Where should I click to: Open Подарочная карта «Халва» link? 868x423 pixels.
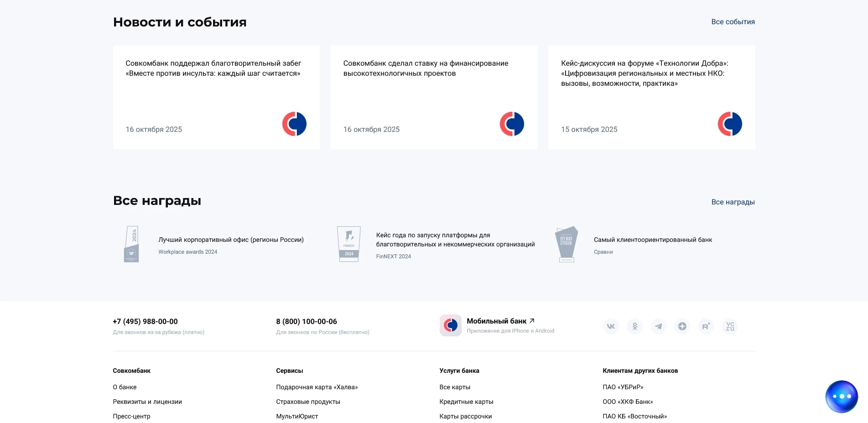click(x=317, y=386)
